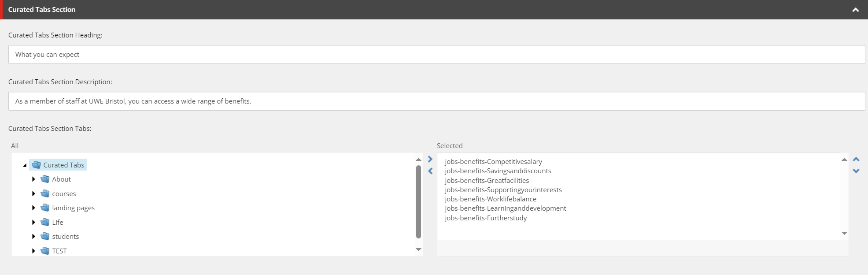Click the All tree scrollbar thumb

coord(418,202)
